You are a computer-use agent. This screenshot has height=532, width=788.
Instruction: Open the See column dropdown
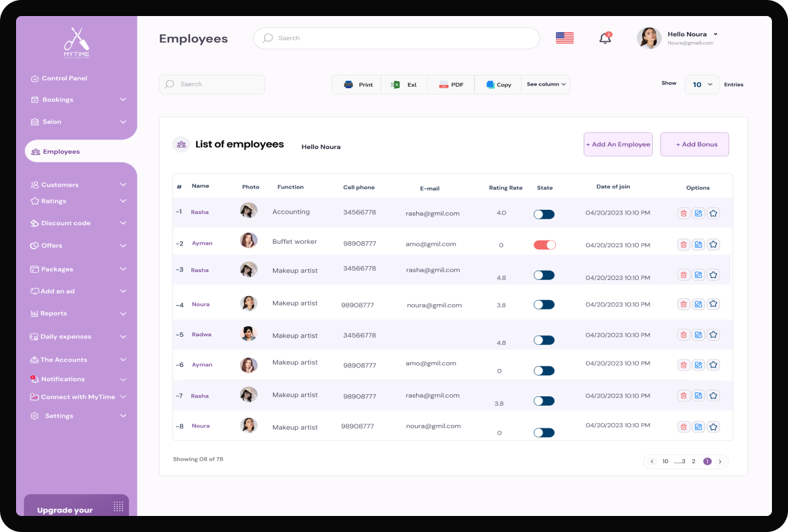[x=546, y=85]
